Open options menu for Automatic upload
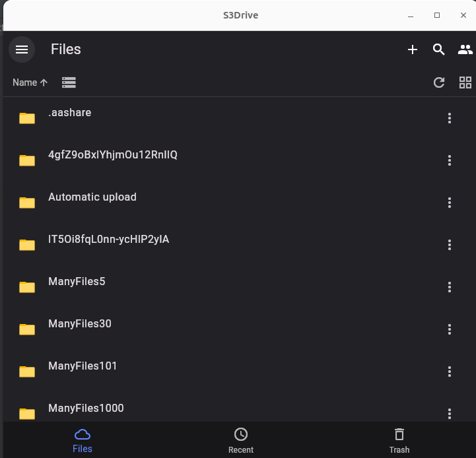The width and height of the screenshot is (476, 458). tap(450, 203)
